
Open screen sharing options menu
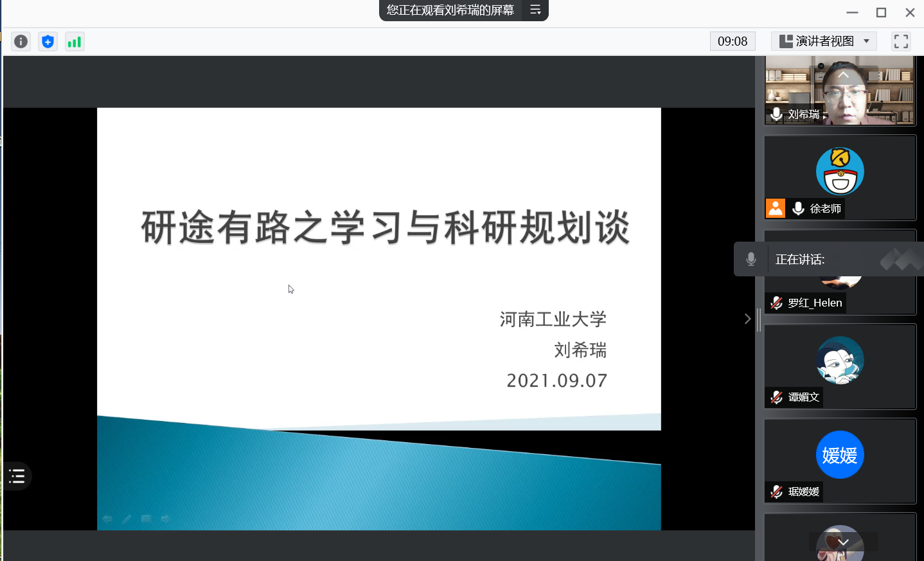coord(535,10)
